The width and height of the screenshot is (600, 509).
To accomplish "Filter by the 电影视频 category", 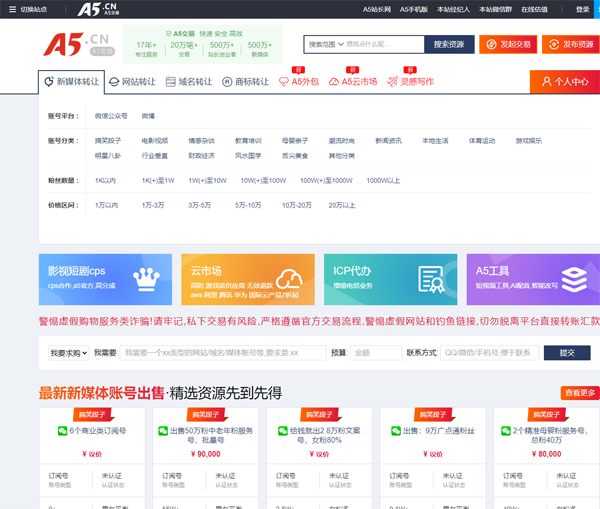I will pyautogui.click(x=155, y=141).
